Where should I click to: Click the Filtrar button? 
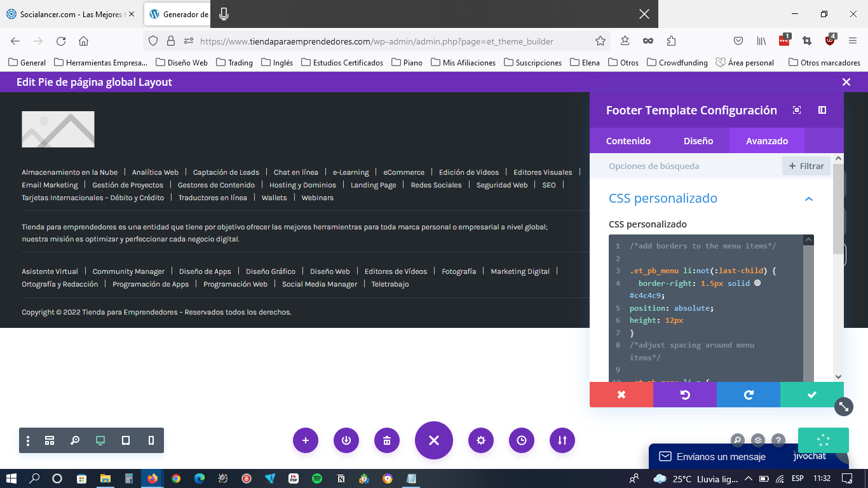(x=806, y=166)
